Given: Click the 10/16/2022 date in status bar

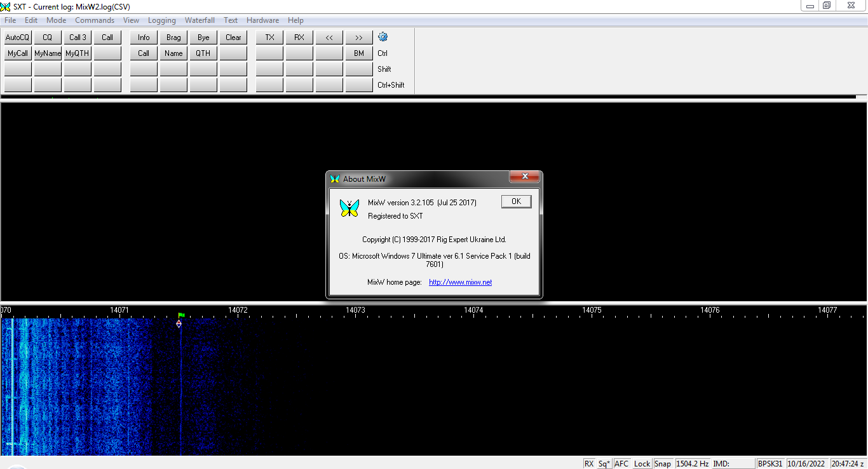Looking at the screenshot, I should [x=807, y=464].
